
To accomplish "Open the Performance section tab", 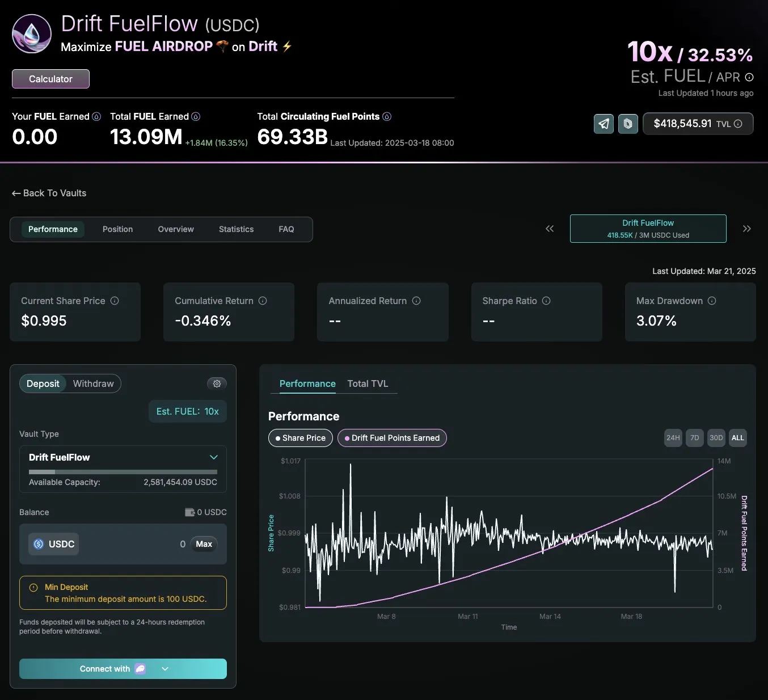I will pyautogui.click(x=53, y=229).
